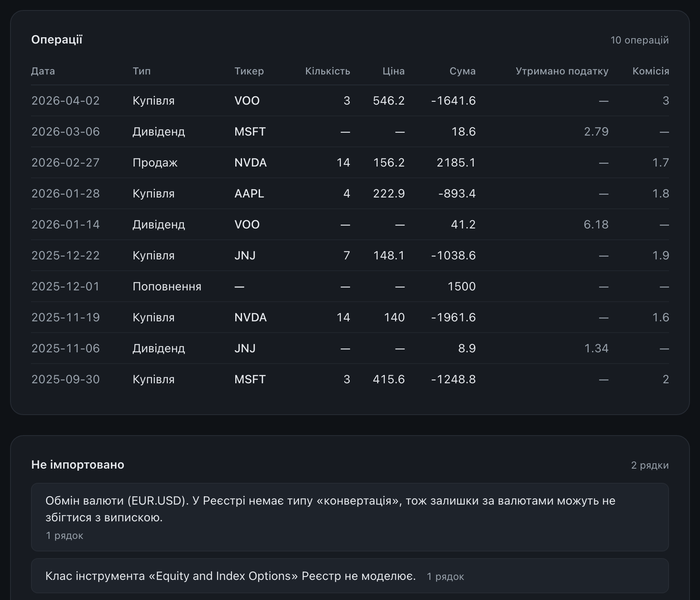Click the "Кількість" column header

[327, 71]
